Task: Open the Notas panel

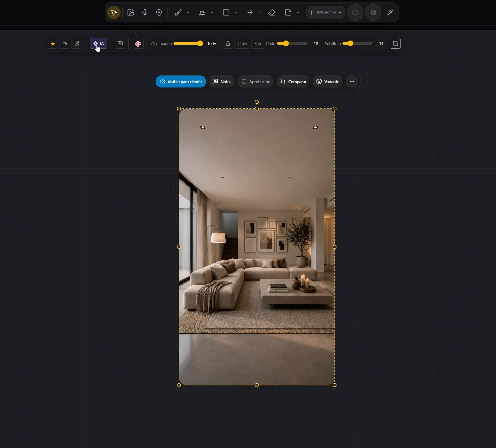Action: 222,82
